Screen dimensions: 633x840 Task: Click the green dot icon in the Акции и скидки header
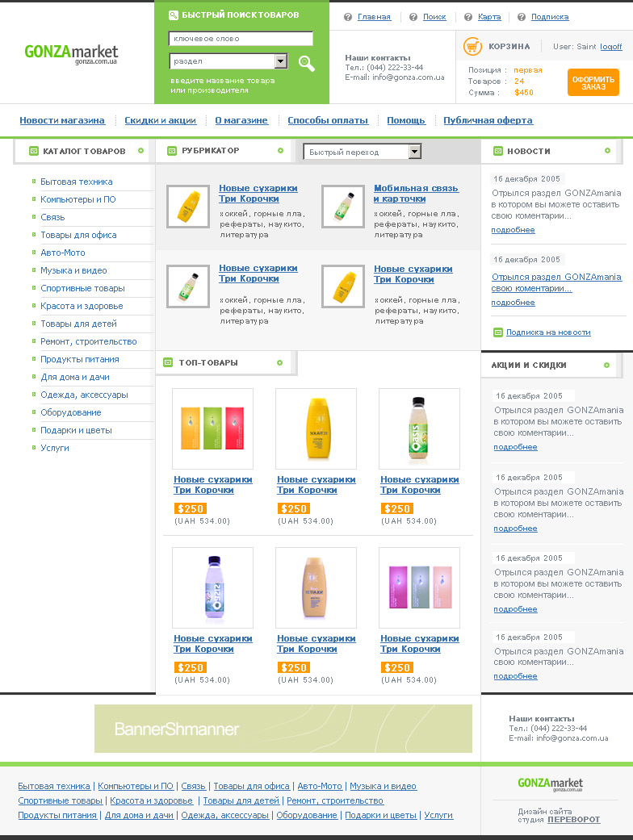tap(607, 365)
